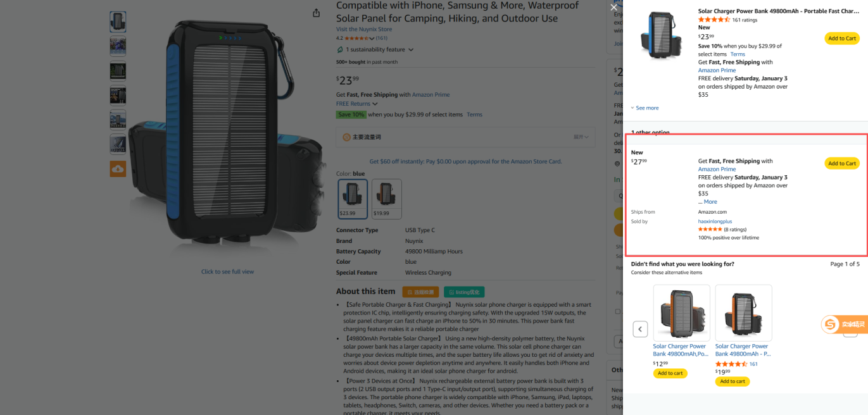The height and width of the screenshot is (415, 868).
Task: Click the orange cloud download icon
Action: [x=118, y=169]
